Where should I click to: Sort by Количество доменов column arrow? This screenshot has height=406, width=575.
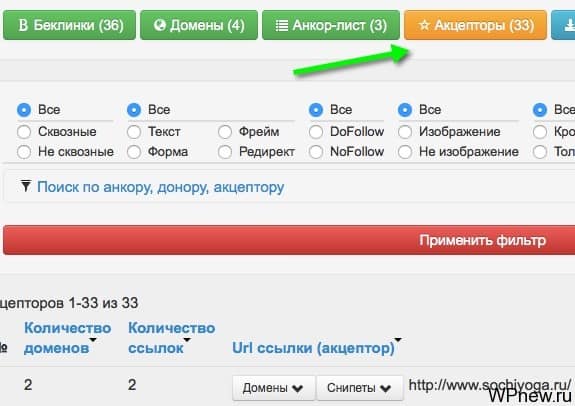coord(93,340)
